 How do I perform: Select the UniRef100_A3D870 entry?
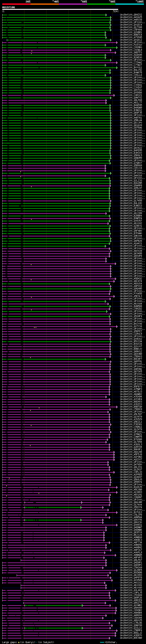[131, 636]
